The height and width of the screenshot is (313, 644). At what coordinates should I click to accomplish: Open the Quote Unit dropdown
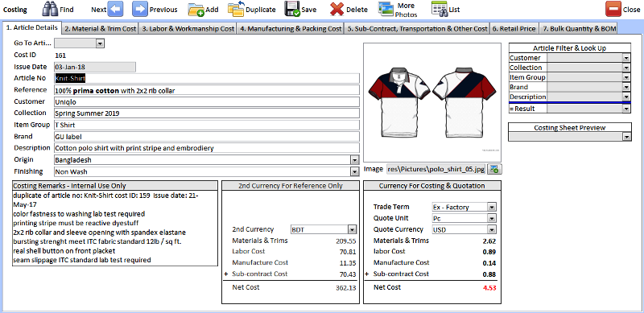pos(492,218)
